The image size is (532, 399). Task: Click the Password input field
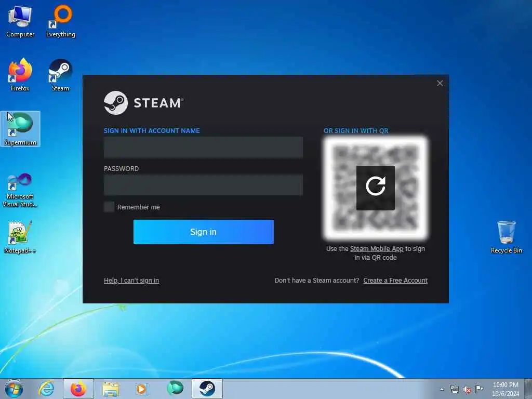(203, 185)
